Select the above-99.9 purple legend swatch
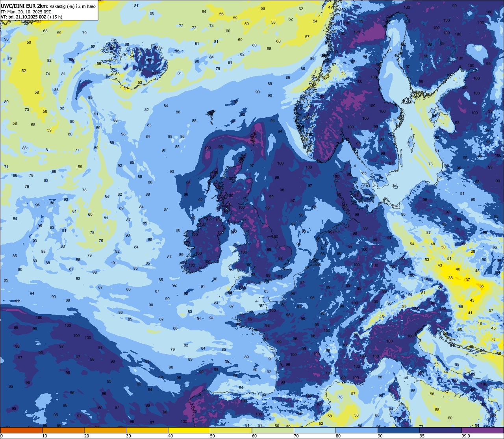 [482, 430]
